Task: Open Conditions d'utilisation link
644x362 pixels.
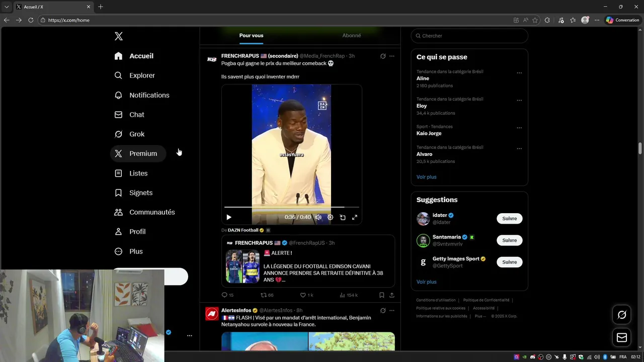Action: pos(436,300)
